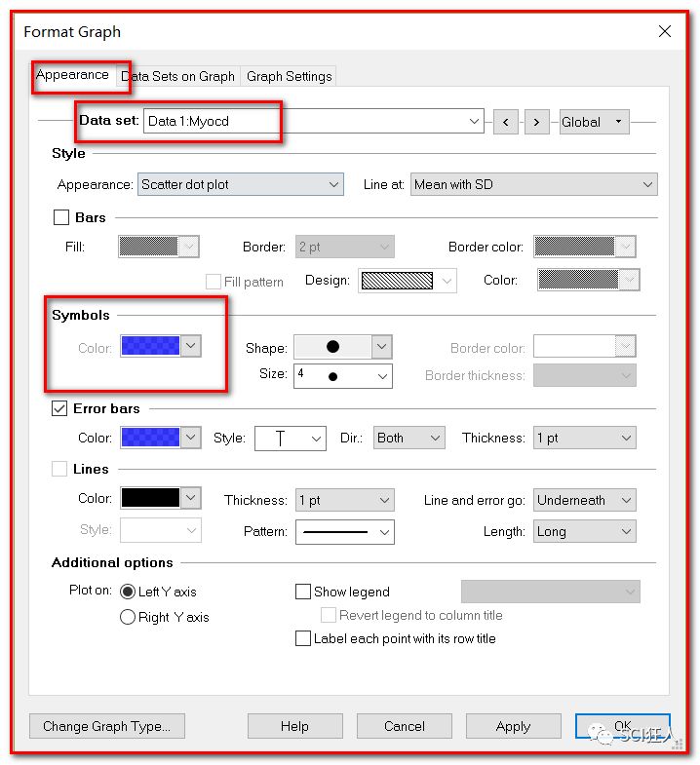Image resolution: width=700 pixels, height=765 pixels.
Task: Close the Format Graph dialog
Action: 665,31
